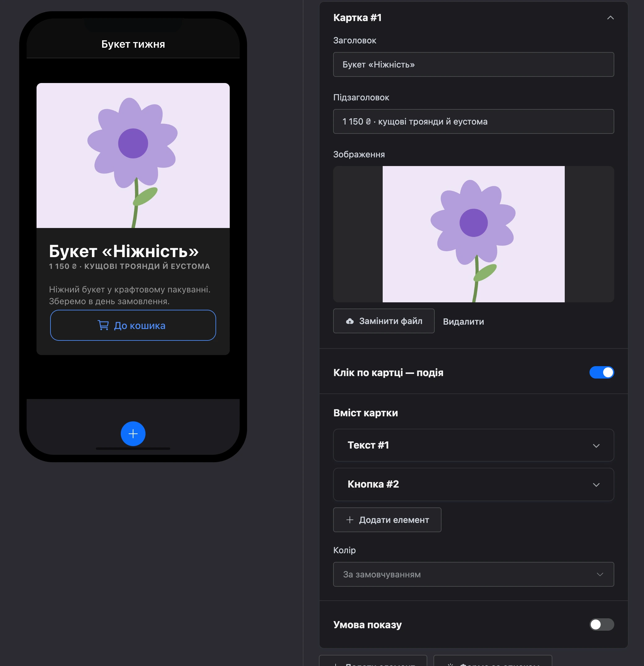This screenshot has width=644, height=666.
Task: Click the Додати елемент button in card content
Action: click(x=387, y=519)
